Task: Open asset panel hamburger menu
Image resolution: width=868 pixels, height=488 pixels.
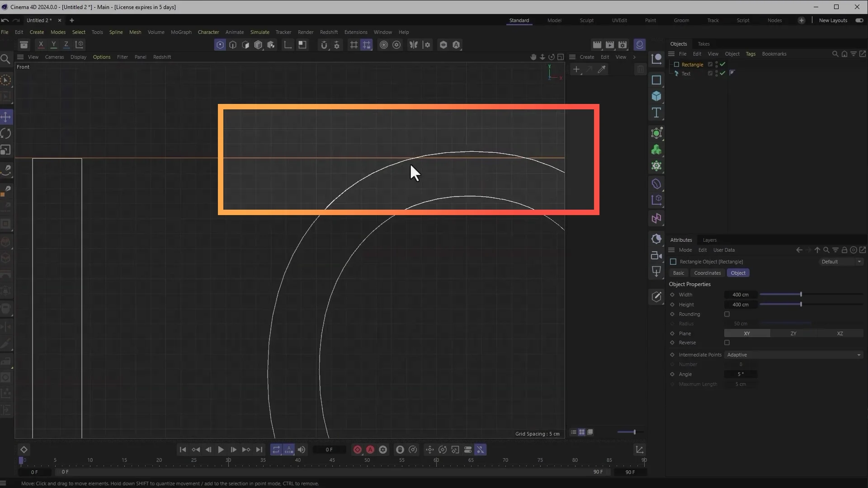Action: coord(572,57)
